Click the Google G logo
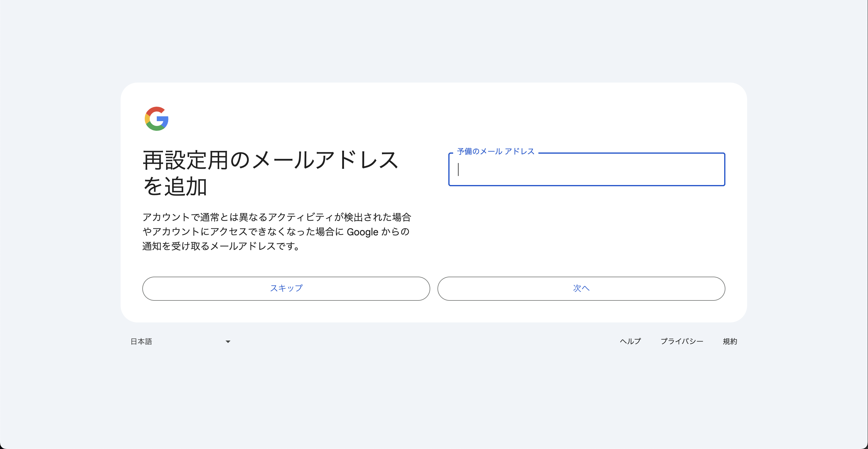The height and width of the screenshot is (449, 868). click(x=156, y=118)
